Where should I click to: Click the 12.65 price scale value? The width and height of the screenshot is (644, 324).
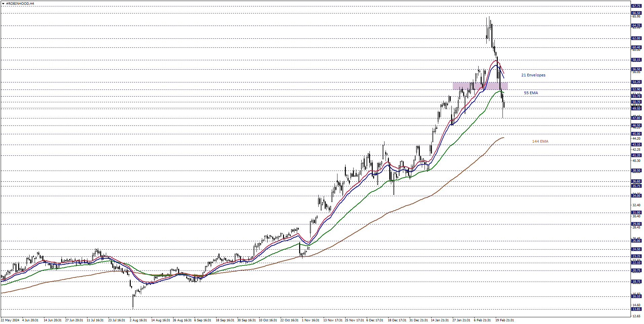(636, 316)
